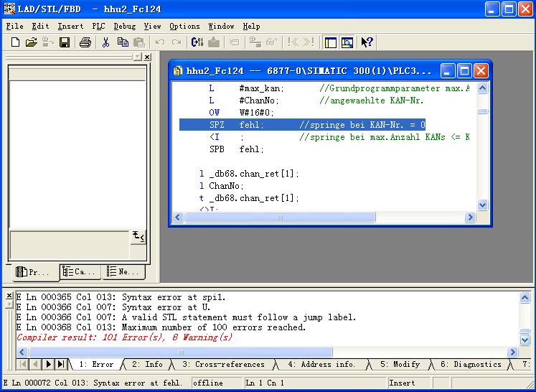Viewport: 536px width, 392px height.
Task: Click the Copy toolbar icon
Action: point(123,42)
